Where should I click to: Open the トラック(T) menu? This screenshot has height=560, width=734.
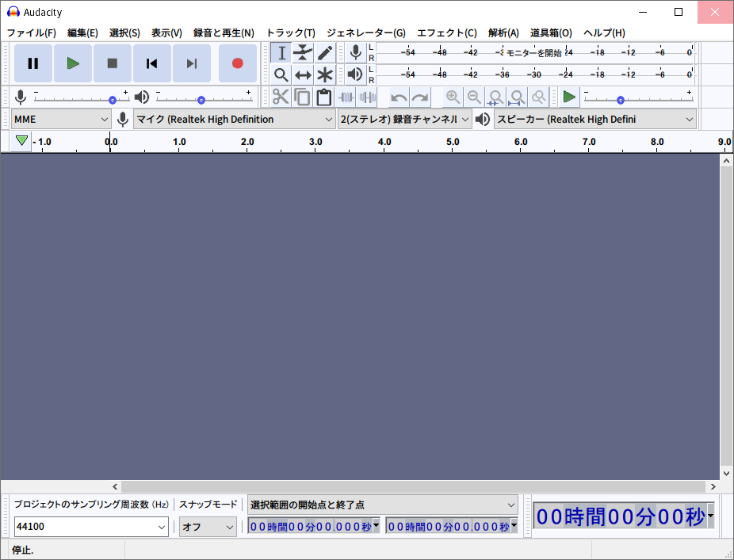point(291,32)
